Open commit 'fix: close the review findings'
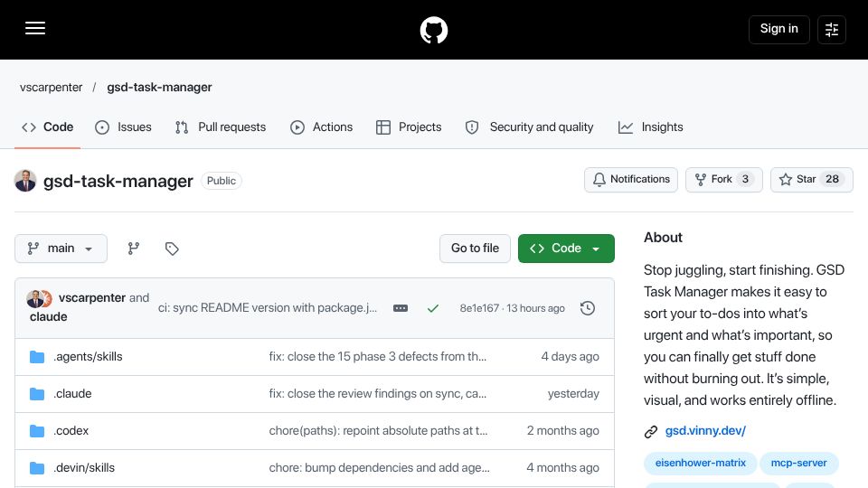 point(378,394)
